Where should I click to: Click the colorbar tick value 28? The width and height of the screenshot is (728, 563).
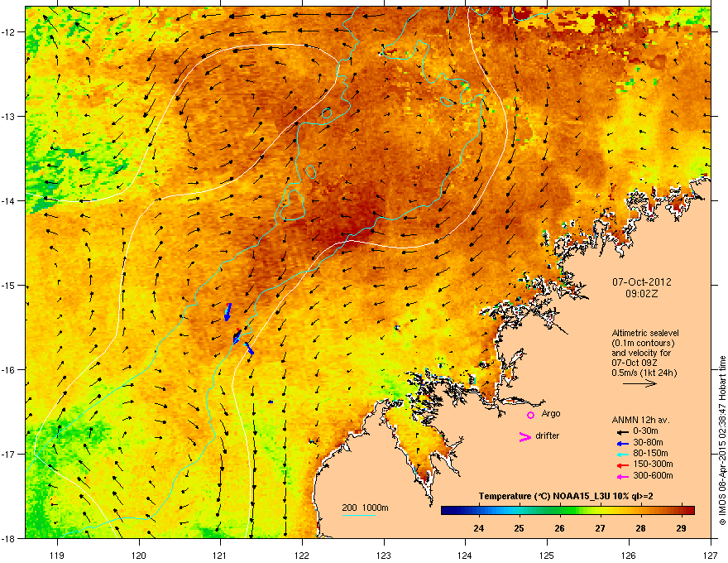click(640, 528)
